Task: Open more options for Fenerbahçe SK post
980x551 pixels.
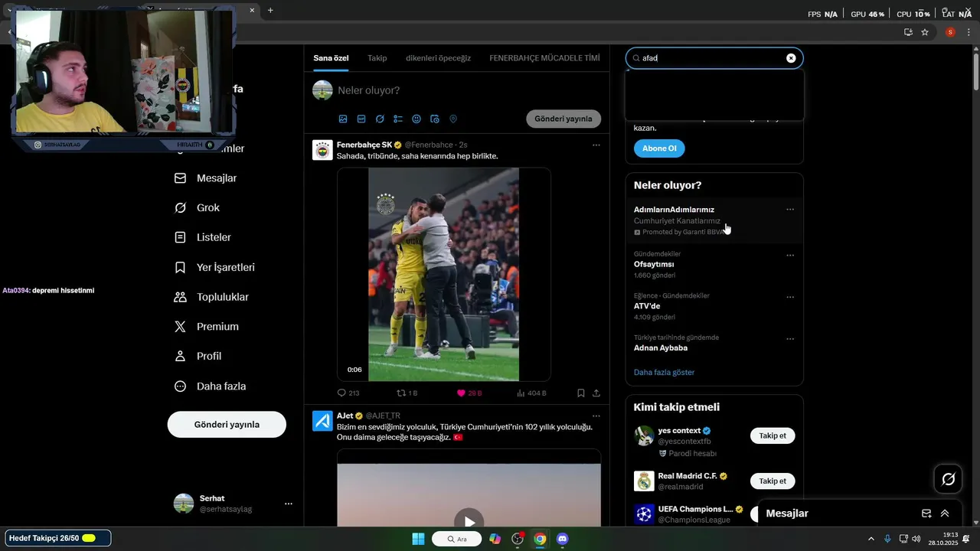Action: pyautogui.click(x=596, y=145)
